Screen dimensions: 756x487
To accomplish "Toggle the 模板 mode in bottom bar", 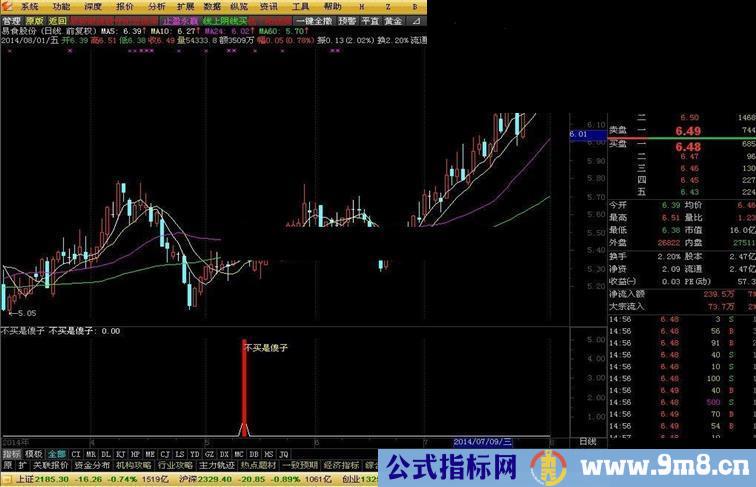I will (33, 453).
